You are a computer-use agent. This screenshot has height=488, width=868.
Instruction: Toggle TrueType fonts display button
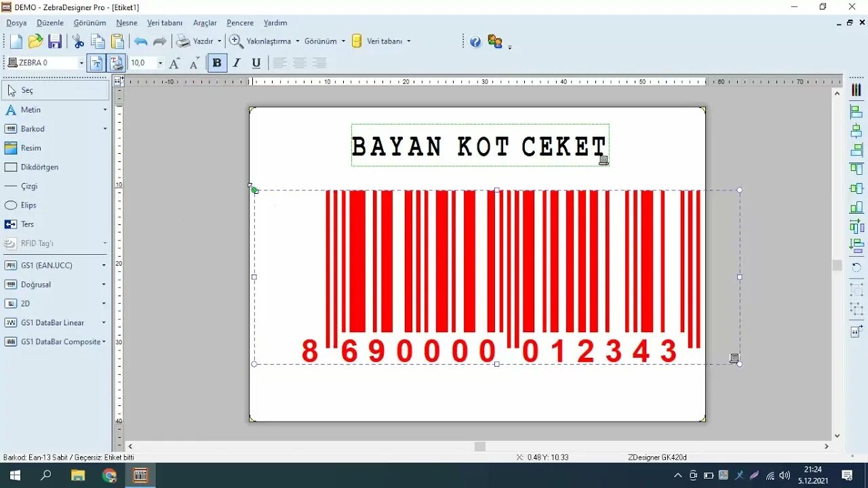pyautogui.click(x=96, y=63)
